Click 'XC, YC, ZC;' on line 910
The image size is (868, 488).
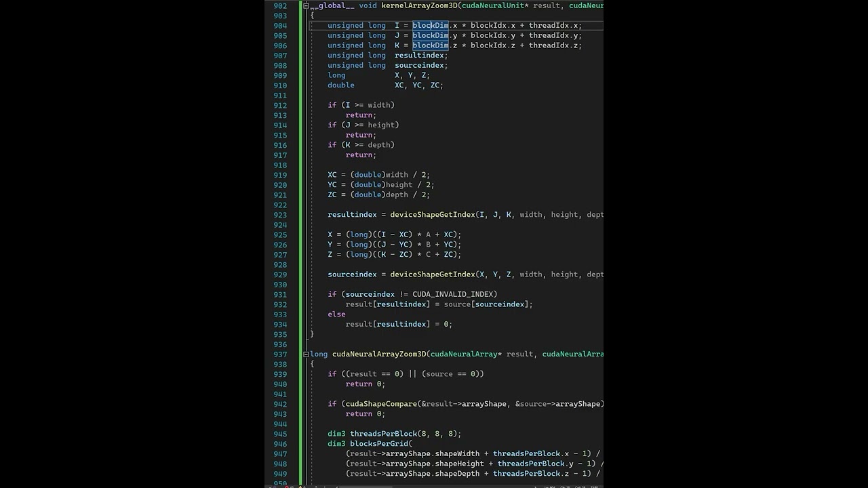coord(419,85)
